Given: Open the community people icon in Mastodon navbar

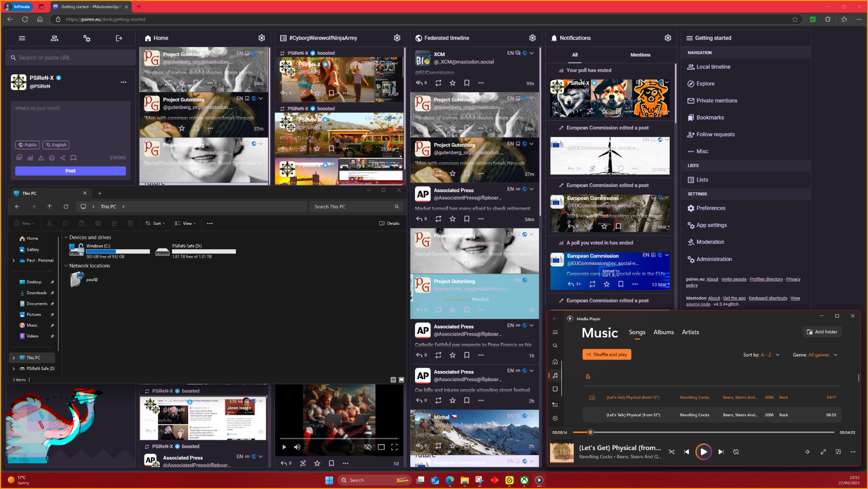Looking at the screenshot, I should (x=54, y=38).
